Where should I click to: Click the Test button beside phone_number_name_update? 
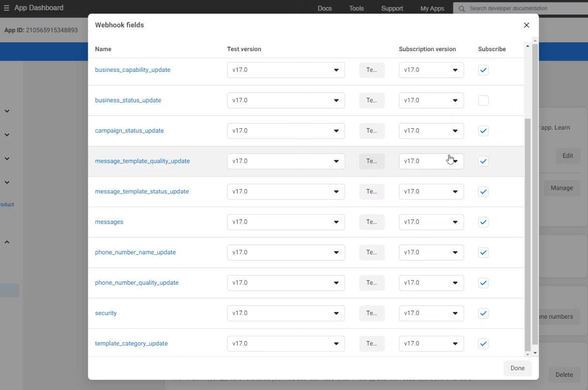pos(371,252)
